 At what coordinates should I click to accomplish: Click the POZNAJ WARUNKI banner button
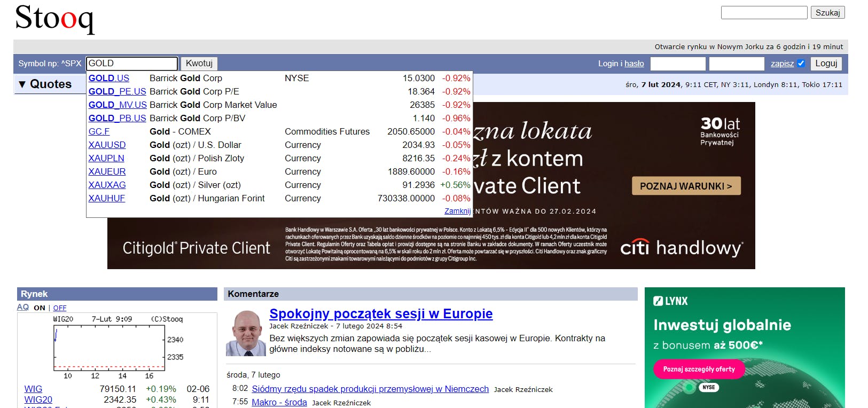click(686, 186)
